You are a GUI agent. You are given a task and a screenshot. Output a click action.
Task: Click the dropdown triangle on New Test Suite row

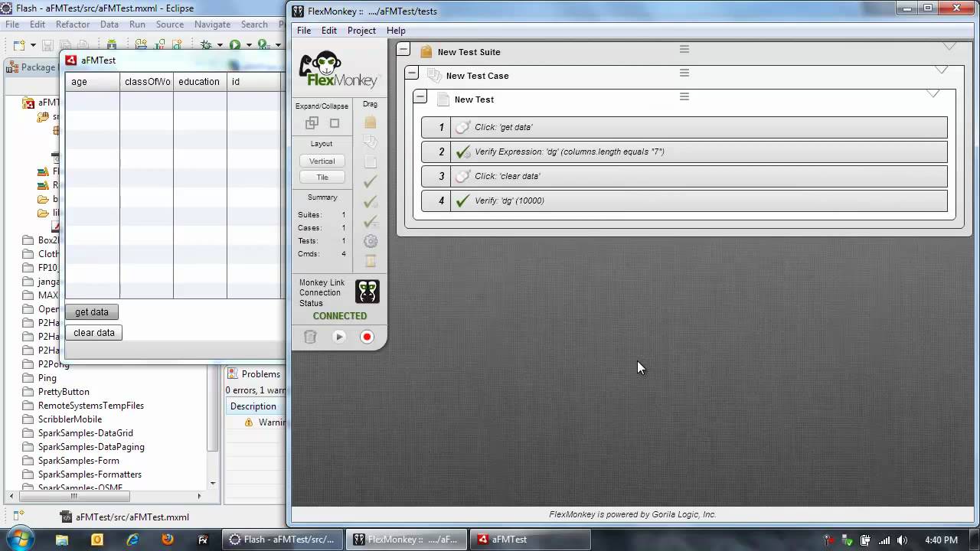pos(949,47)
